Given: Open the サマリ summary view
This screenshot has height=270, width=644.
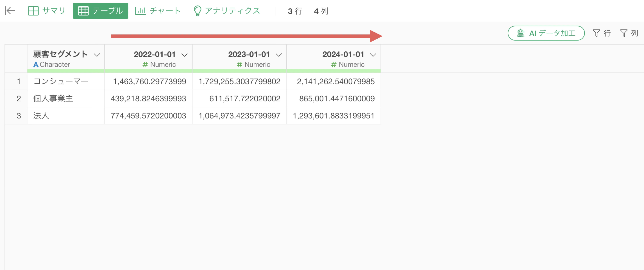Looking at the screenshot, I should (46, 11).
